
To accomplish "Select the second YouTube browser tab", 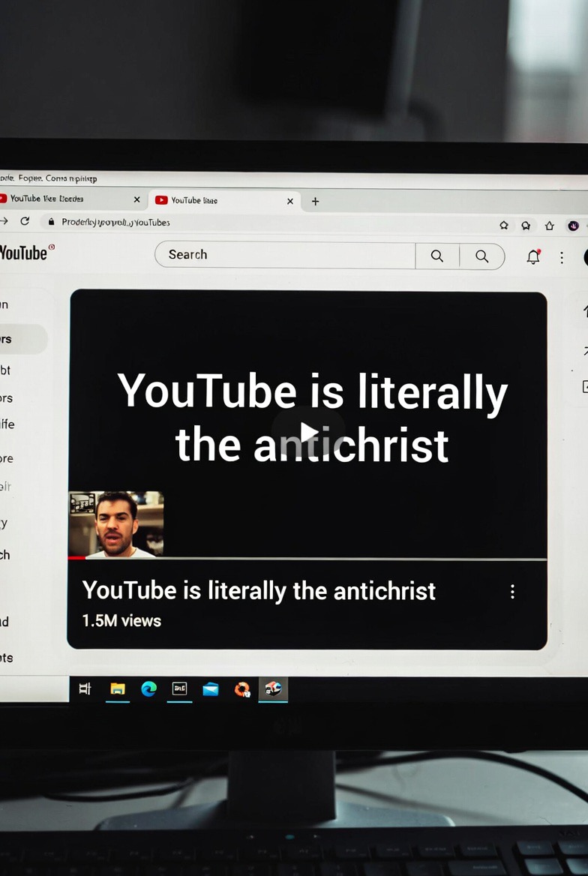I will [223, 200].
